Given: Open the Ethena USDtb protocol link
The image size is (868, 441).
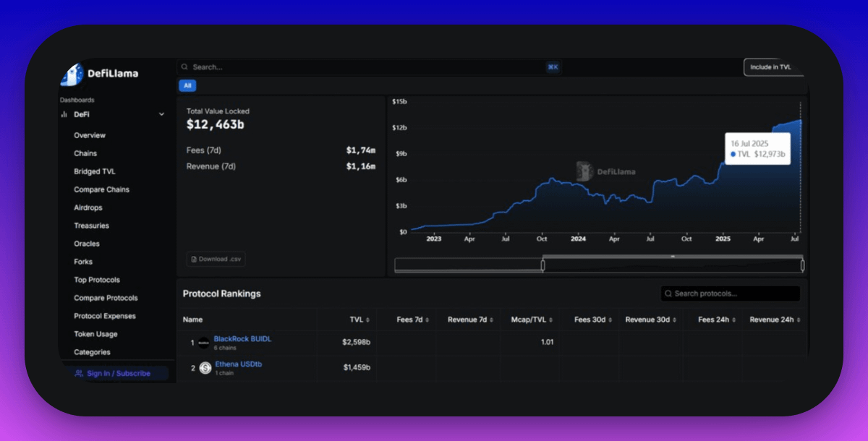Looking at the screenshot, I should tap(239, 364).
